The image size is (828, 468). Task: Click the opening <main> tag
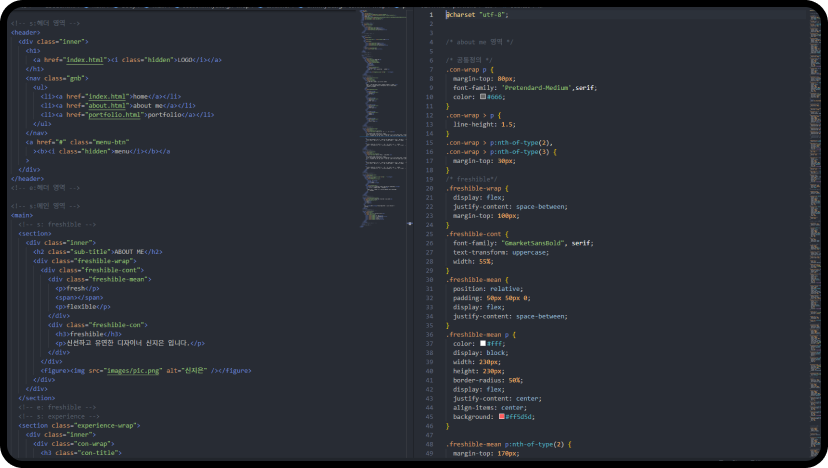[22, 216]
